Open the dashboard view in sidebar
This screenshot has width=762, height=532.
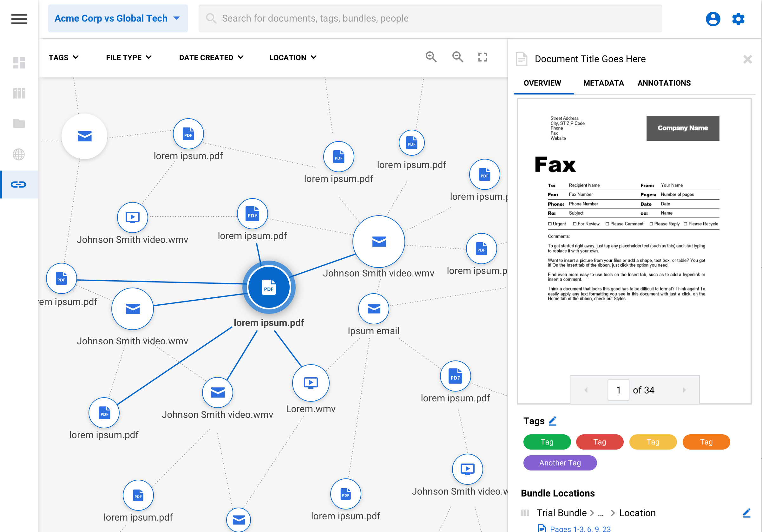[x=19, y=63]
